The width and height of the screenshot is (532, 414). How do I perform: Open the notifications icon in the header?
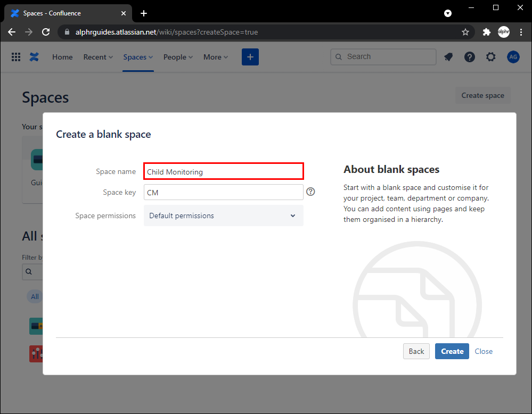[448, 57]
